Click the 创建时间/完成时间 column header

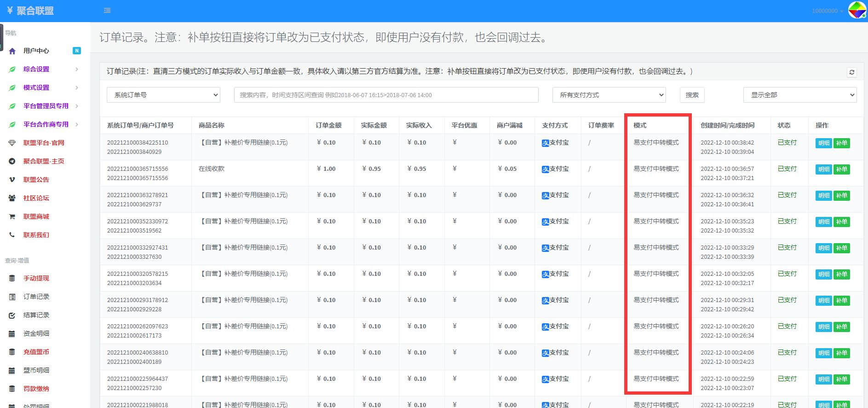(x=727, y=125)
